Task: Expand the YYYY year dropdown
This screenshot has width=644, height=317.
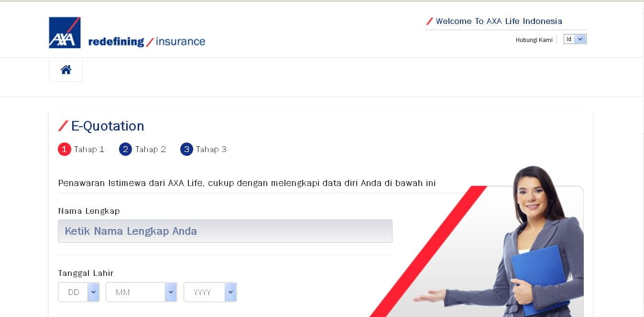Action: 210,292
